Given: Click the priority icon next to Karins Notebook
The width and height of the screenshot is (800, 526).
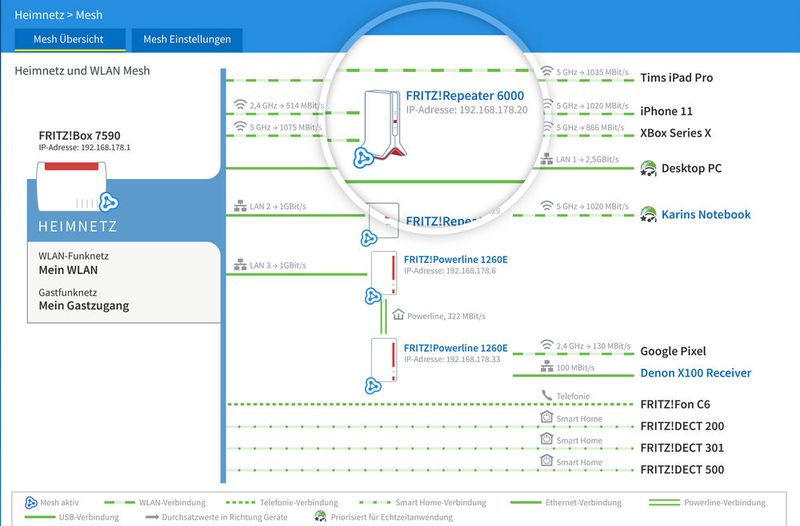Looking at the screenshot, I should pyautogui.click(x=648, y=214).
